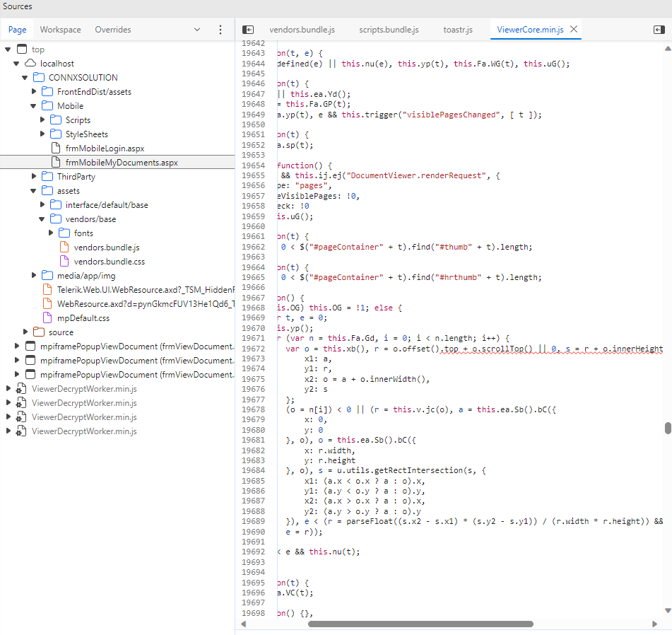The image size is (672, 635).
Task: Select vendors.bundle.js in the file tree
Action: [107, 247]
